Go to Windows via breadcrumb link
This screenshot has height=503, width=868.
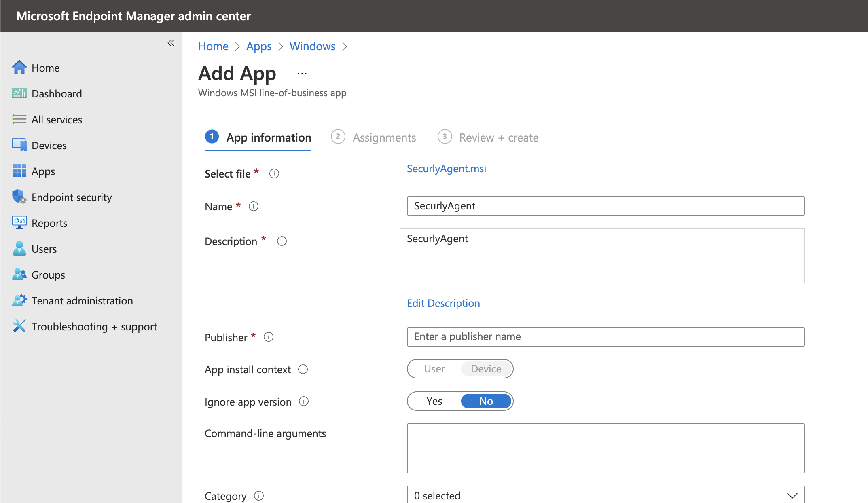click(x=312, y=46)
